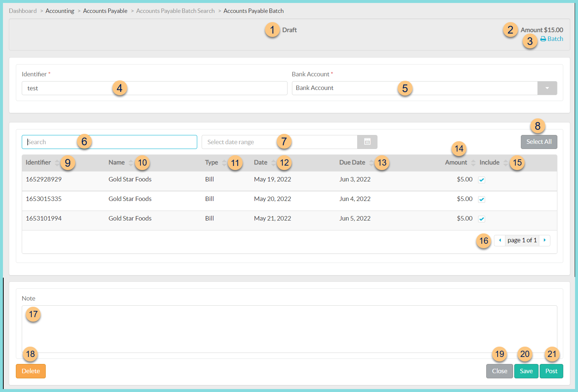Sort by Name column

point(131,163)
